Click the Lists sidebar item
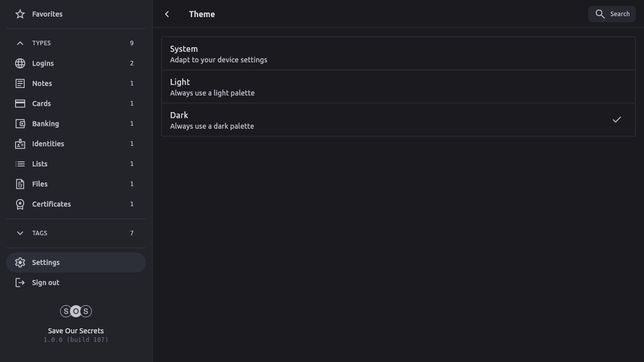 click(40, 164)
